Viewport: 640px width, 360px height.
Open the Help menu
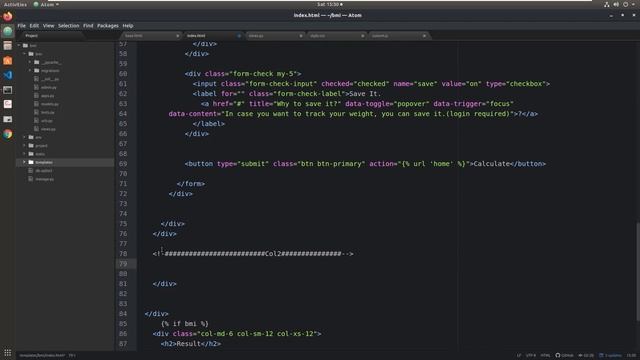tap(128, 26)
